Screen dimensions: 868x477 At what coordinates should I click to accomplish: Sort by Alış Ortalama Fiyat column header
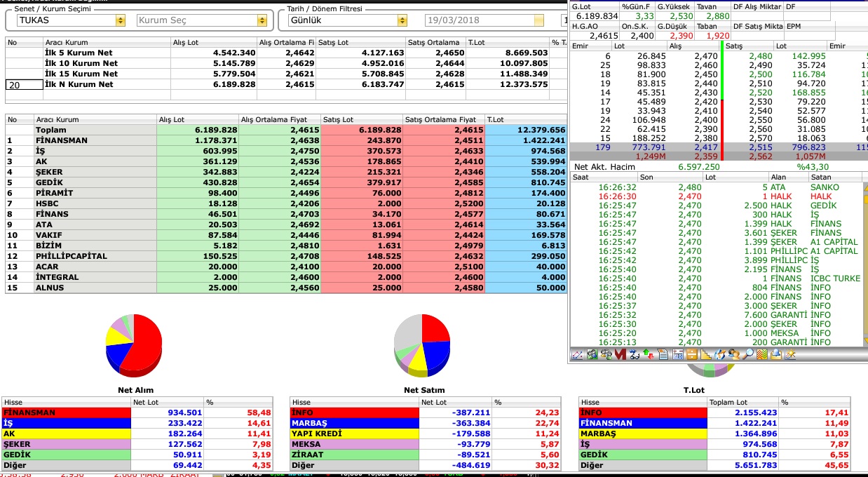(x=280, y=119)
